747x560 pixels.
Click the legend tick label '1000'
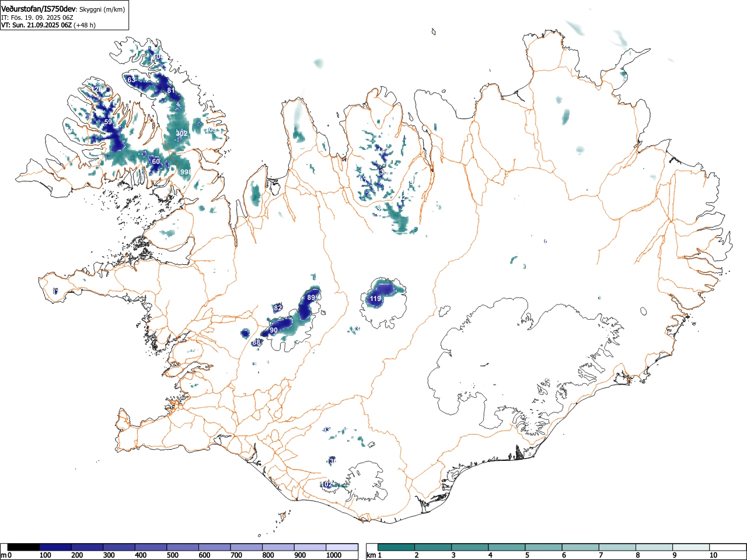[x=334, y=555]
